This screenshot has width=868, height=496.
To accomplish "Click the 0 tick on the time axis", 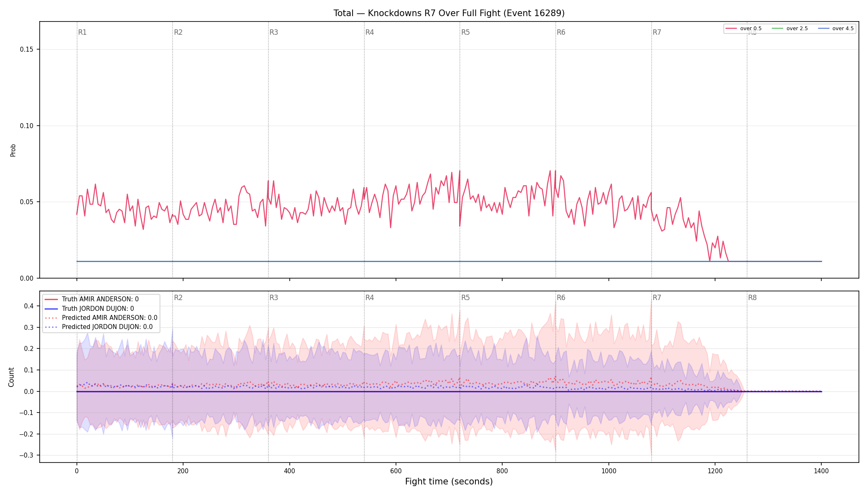I will [x=76, y=471].
